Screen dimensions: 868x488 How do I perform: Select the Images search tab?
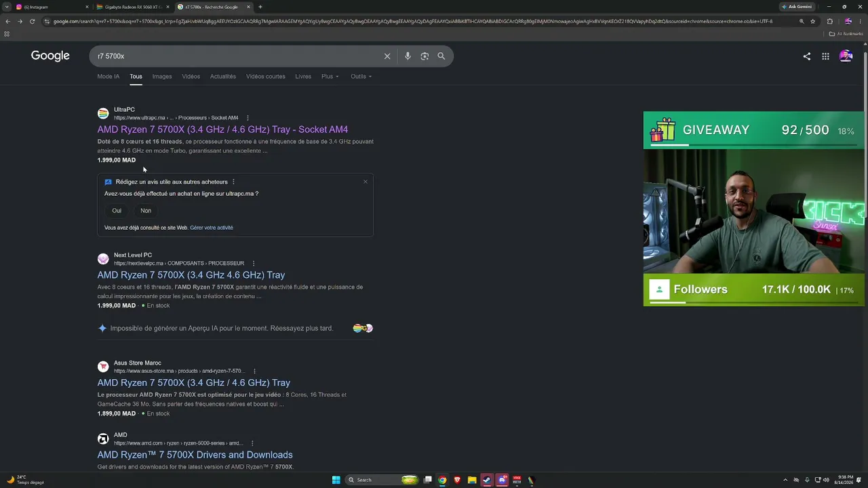[162, 77]
